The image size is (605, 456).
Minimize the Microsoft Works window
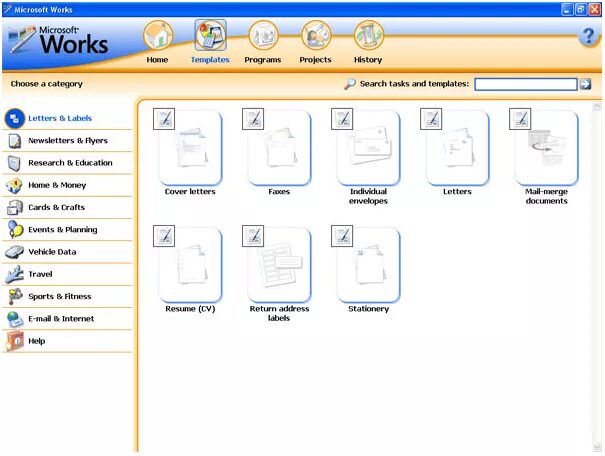567,10
